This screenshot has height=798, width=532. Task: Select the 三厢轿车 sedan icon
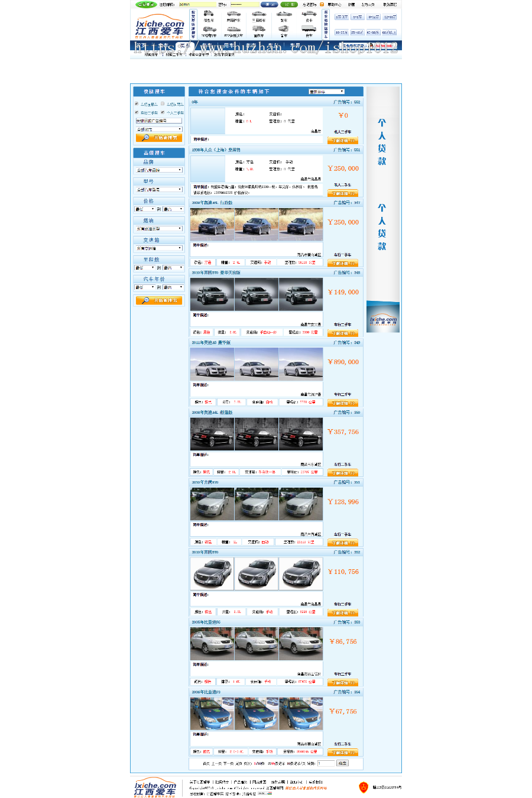click(x=259, y=13)
